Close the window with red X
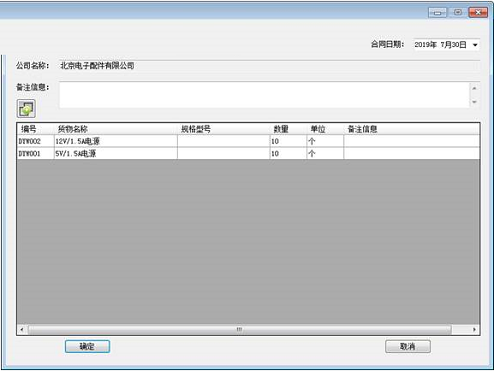The image size is (500, 371). (x=478, y=12)
